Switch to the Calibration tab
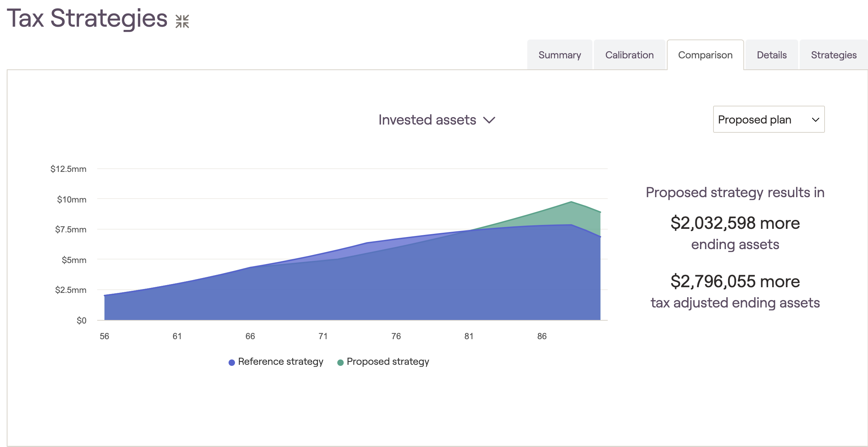 629,55
